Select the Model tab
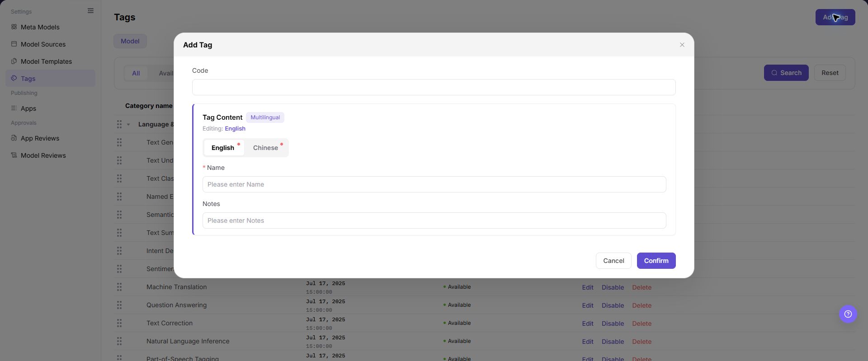This screenshot has width=868, height=361. tap(130, 41)
